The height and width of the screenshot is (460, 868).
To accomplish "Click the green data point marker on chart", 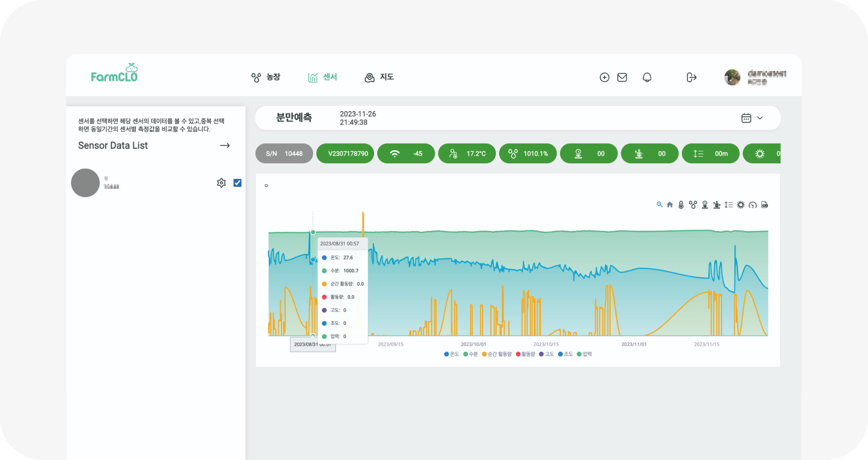I will tap(313, 232).
